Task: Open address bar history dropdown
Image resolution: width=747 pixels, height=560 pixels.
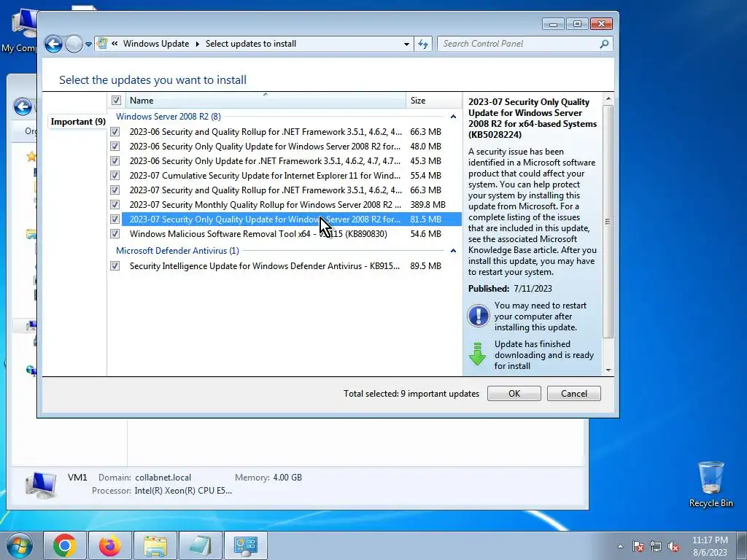Action: tap(406, 44)
